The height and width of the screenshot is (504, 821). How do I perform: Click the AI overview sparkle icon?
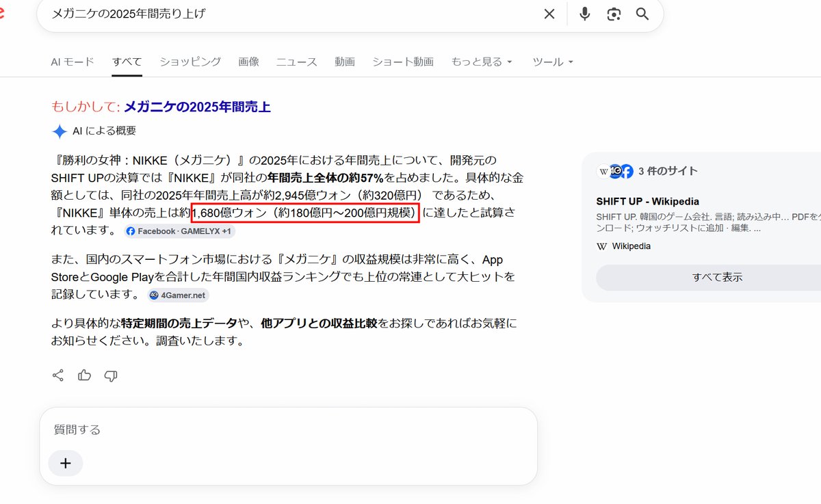click(60, 131)
